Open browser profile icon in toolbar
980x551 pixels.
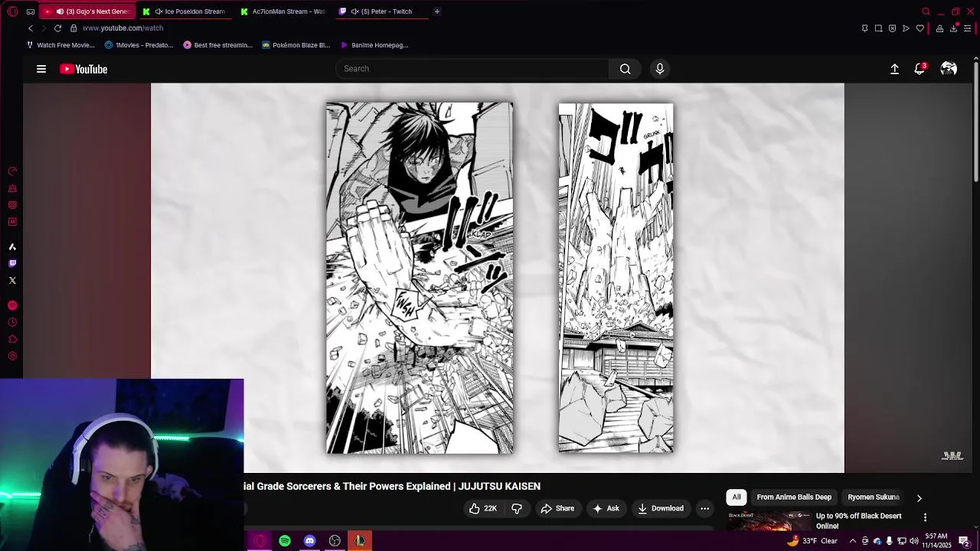939,28
